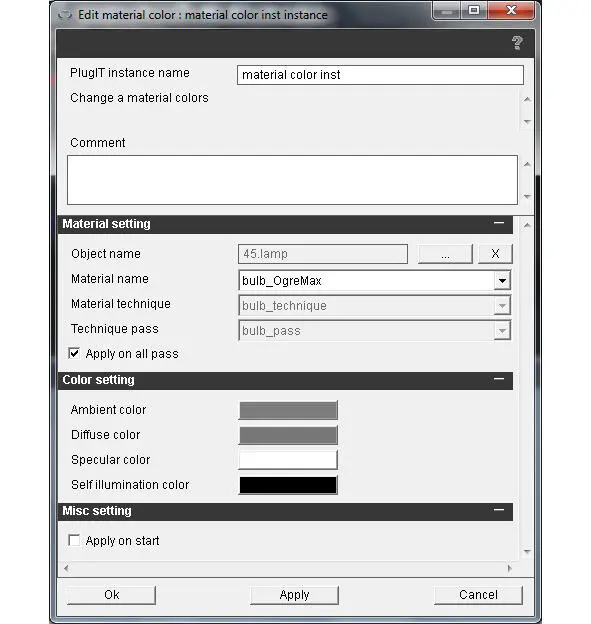Pick the Specular color swatch
The height and width of the screenshot is (624, 591).
(288, 460)
